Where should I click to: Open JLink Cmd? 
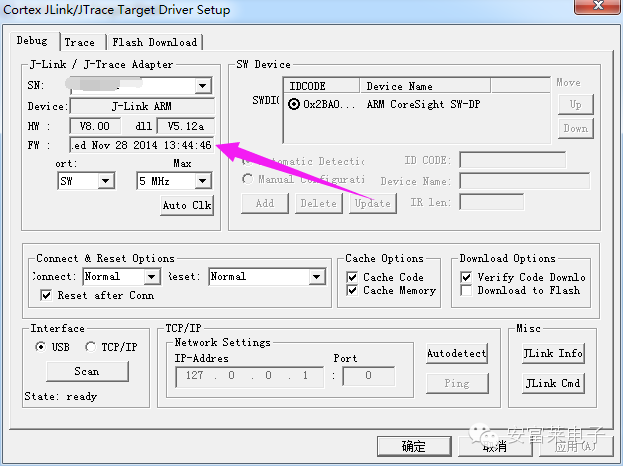pyautogui.click(x=553, y=383)
